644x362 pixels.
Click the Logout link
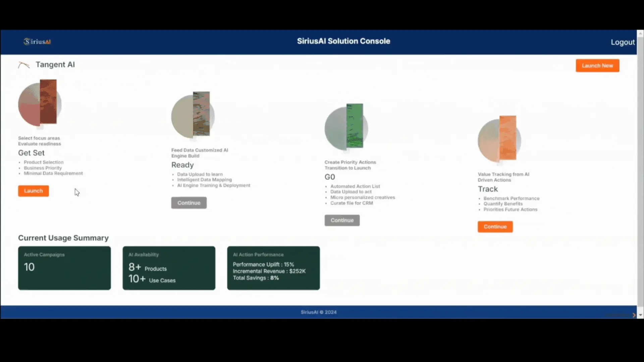623,42
